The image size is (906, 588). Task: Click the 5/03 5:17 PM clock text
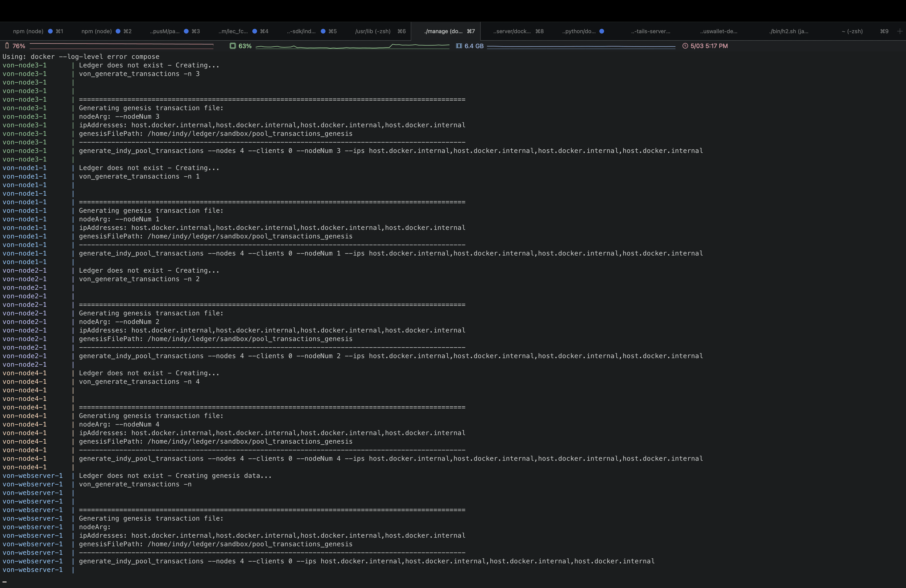(709, 46)
